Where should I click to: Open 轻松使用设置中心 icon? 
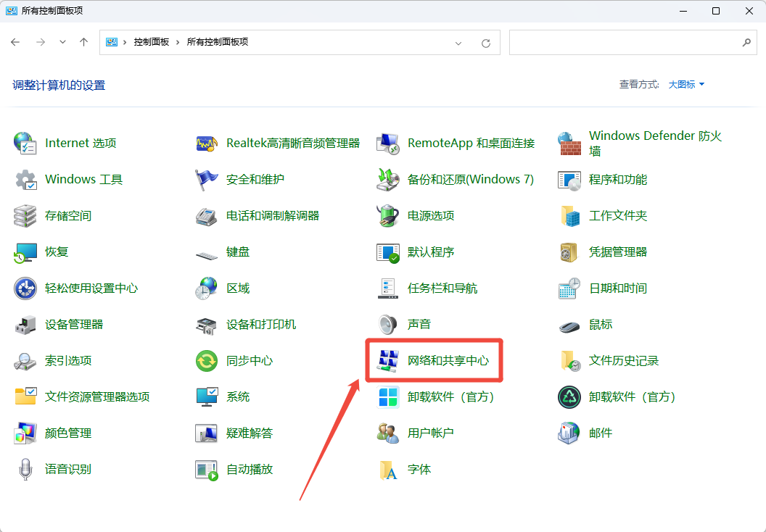pos(25,288)
